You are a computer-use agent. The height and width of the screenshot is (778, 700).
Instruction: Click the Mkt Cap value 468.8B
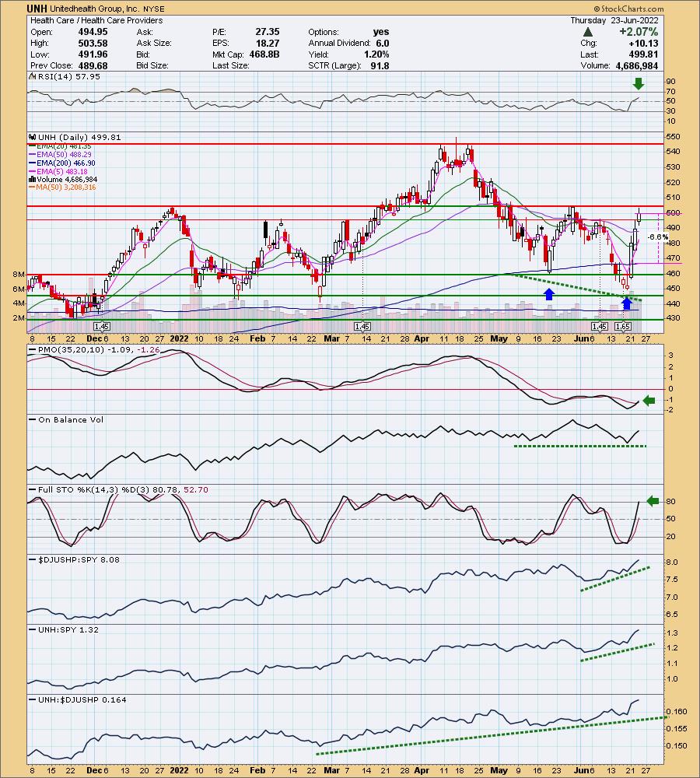click(x=264, y=54)
